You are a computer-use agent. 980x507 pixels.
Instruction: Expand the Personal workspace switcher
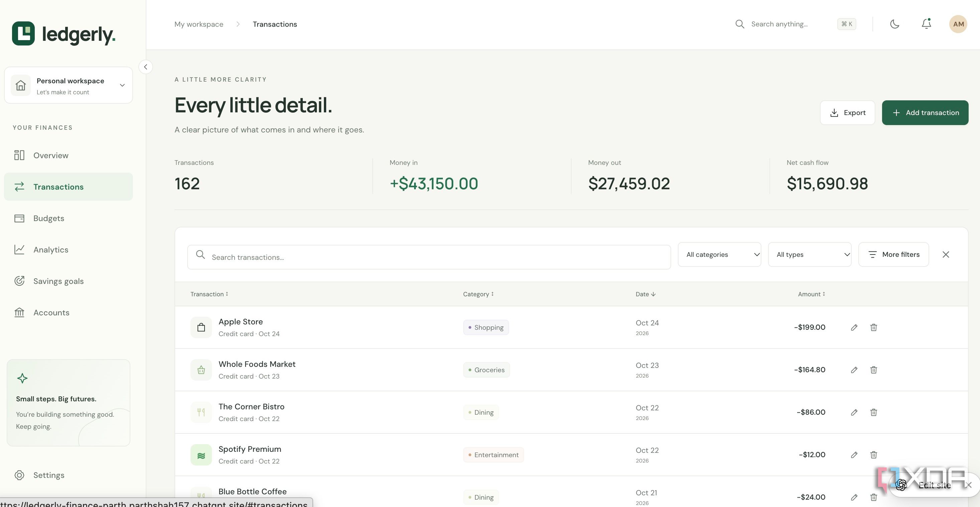69,85
